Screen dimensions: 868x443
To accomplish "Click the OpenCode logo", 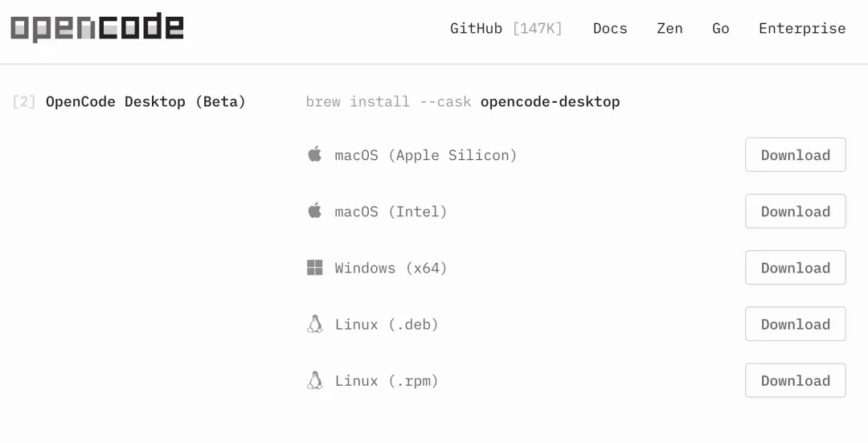I will 96,28.
